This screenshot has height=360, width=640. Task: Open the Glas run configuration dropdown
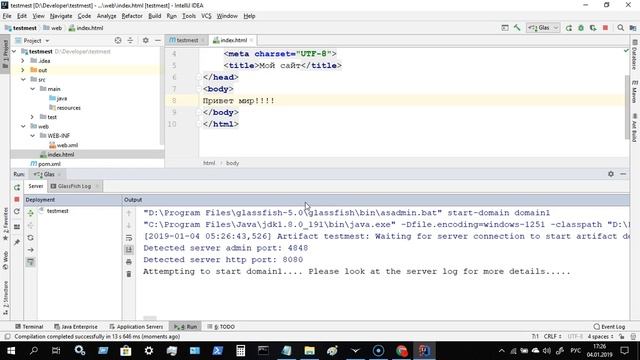[543, 28]
